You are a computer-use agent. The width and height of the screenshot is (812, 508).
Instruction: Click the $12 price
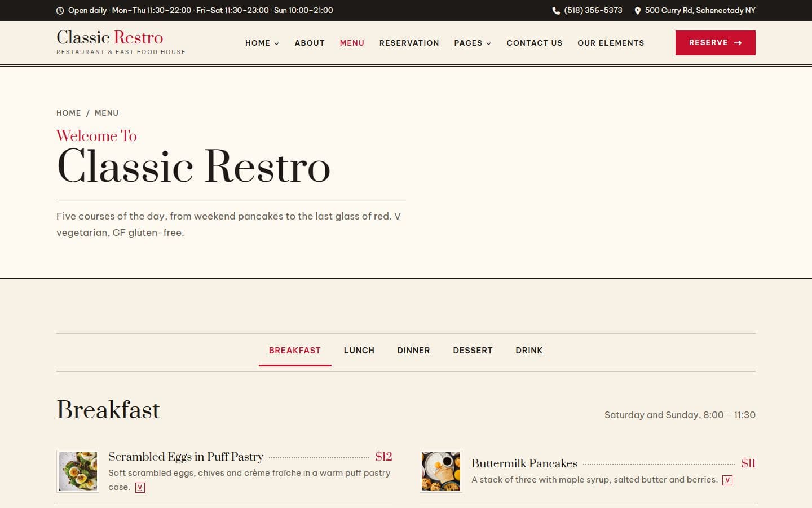coord(383,457)
